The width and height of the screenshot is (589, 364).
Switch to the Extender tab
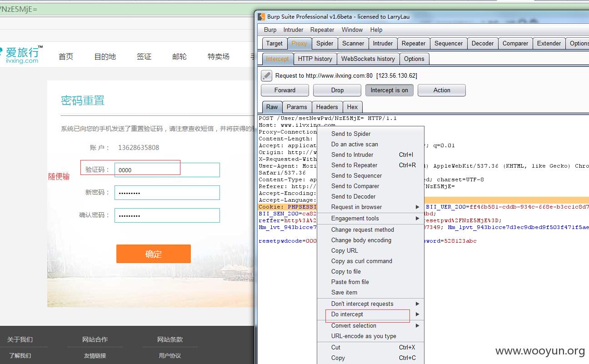549,43
